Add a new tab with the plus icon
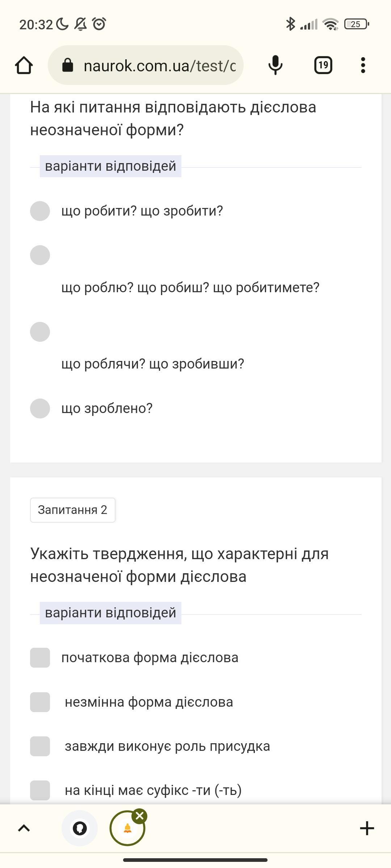391x868 pixels. pyautogui.click(x=367, y=828)
